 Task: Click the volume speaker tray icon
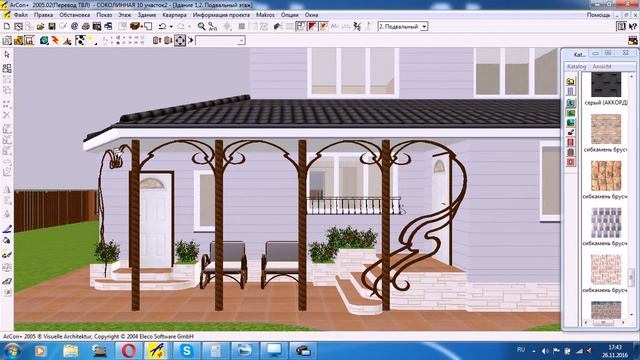pyautogui.click(x=545, y=351)
